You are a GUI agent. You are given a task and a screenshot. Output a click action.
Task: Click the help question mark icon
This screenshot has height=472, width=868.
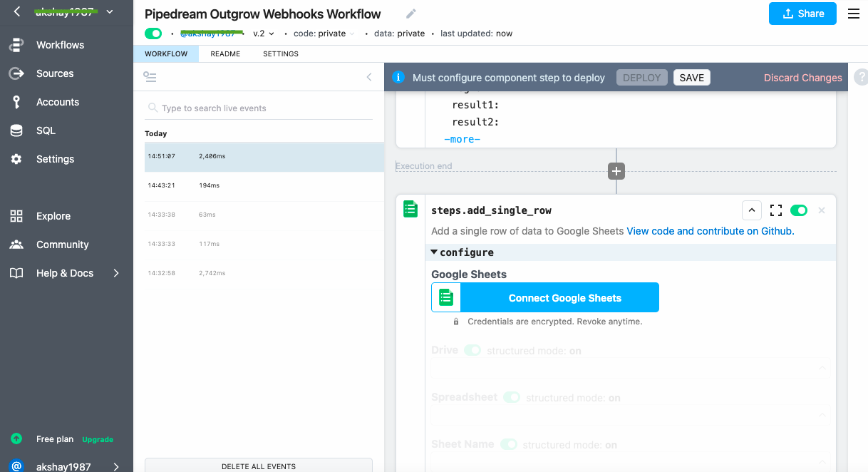coord(861,78)
